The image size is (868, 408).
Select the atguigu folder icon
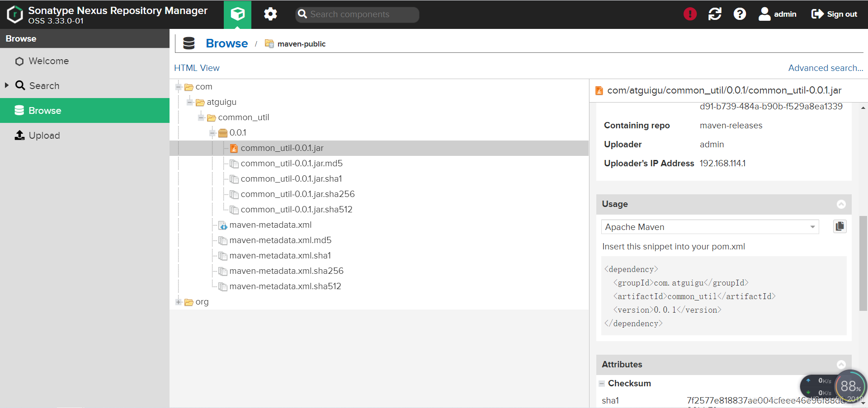pyautogui.click(x=200, y=102)
